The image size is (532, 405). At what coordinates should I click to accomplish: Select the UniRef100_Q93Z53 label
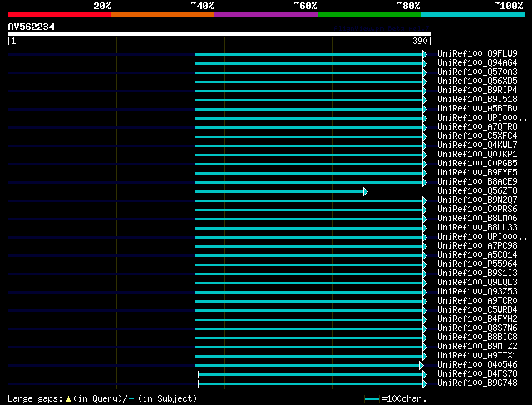click(x=477, y=292)
